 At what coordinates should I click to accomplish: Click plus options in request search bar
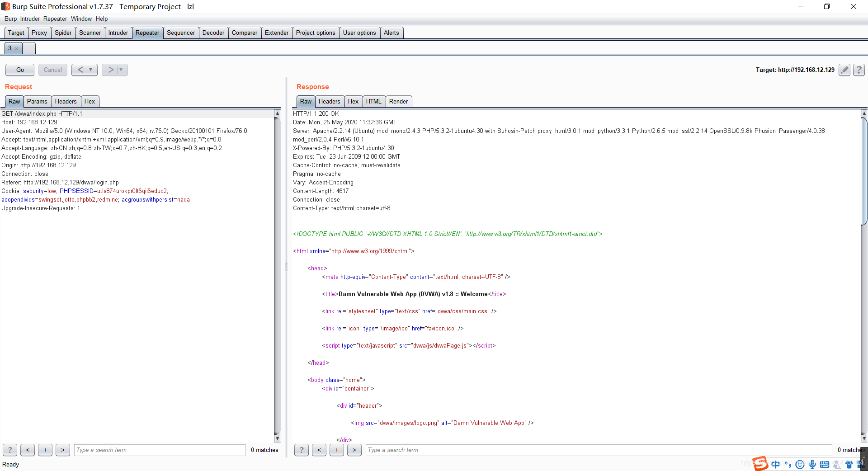45,450
